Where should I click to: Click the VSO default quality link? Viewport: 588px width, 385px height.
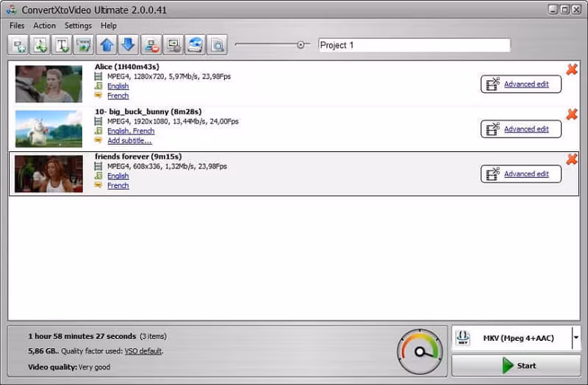[143, 351]
